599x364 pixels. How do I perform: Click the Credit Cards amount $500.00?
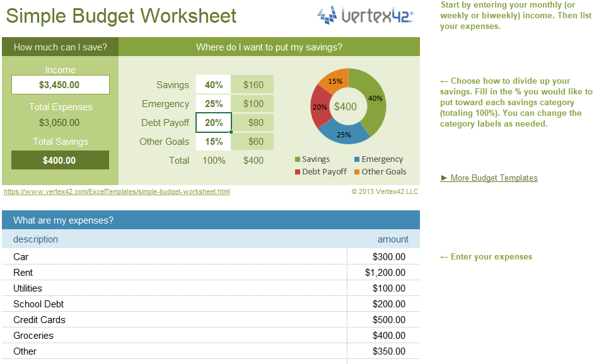[388, 320]
